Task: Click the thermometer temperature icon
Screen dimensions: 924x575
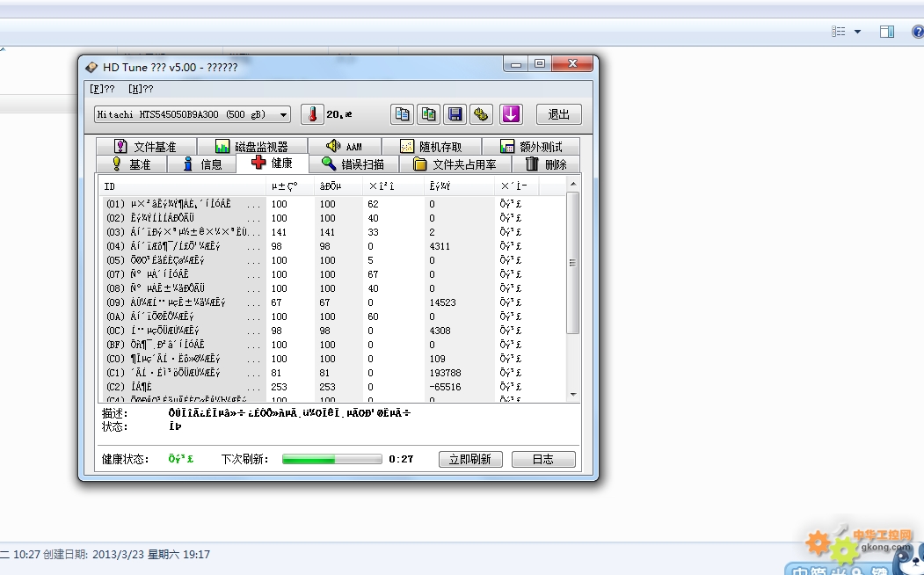Action: 312,114
